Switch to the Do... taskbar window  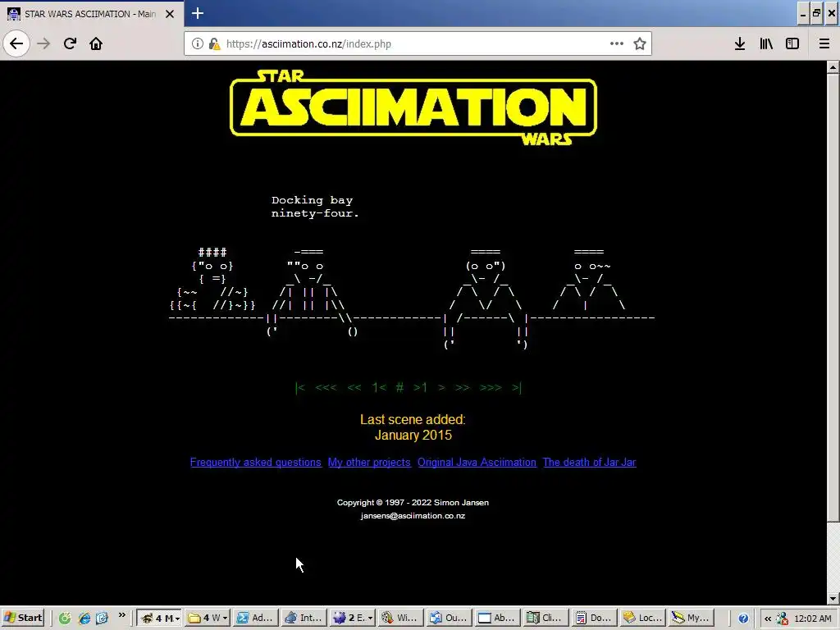pos(595,619)
